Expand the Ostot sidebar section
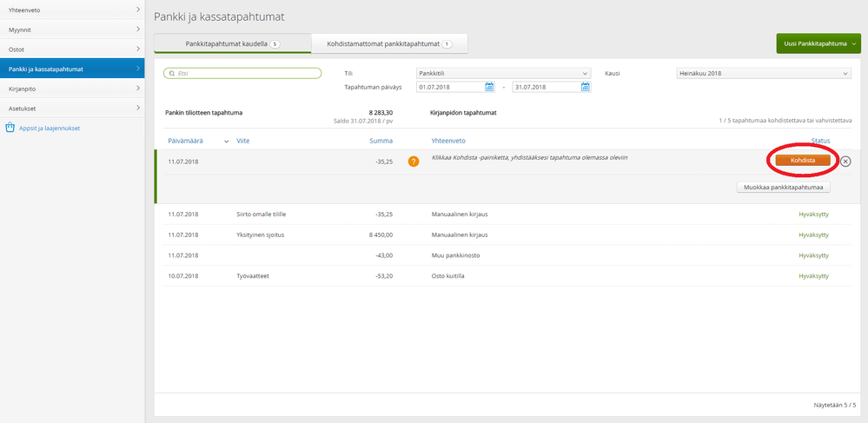Image resolution: width=868 pixels, height=423 pixels. point(72,50)
